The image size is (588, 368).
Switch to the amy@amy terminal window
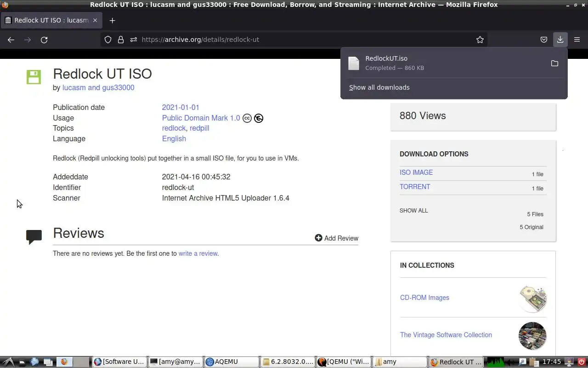coord(175,362)
